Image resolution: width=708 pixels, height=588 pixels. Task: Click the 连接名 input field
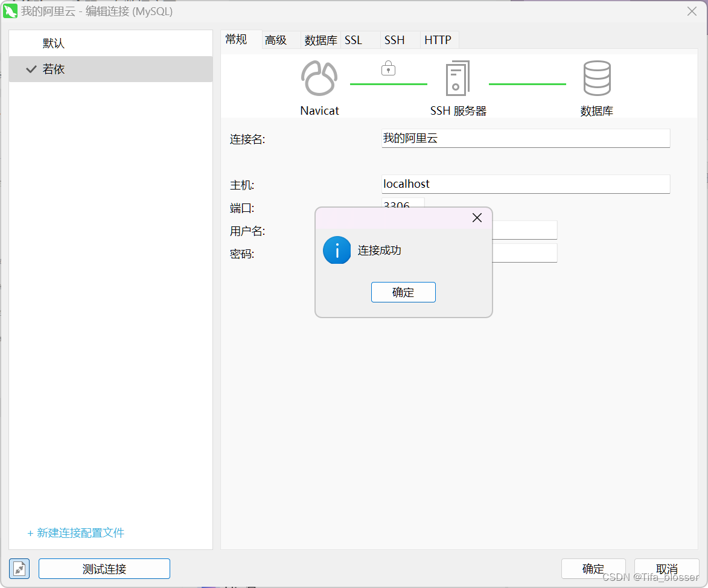click(x=526, y=138)
